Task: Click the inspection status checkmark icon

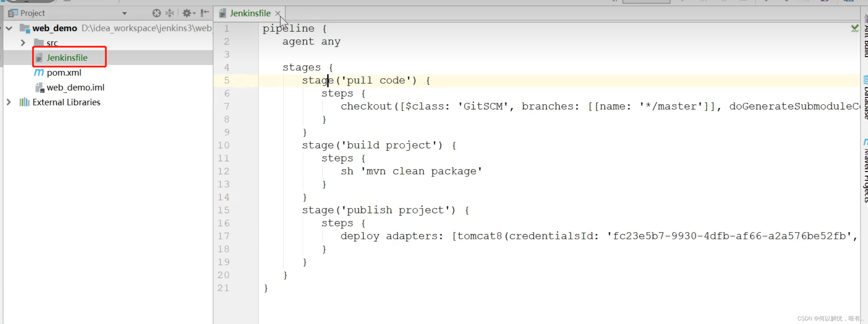Action: click(x=854, y=28)
